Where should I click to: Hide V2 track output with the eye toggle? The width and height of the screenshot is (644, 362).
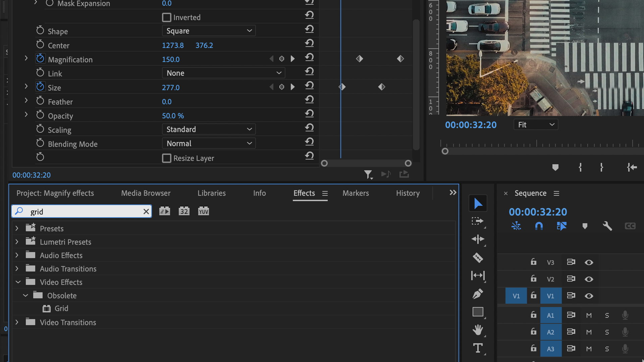click(x=589, y=279)
